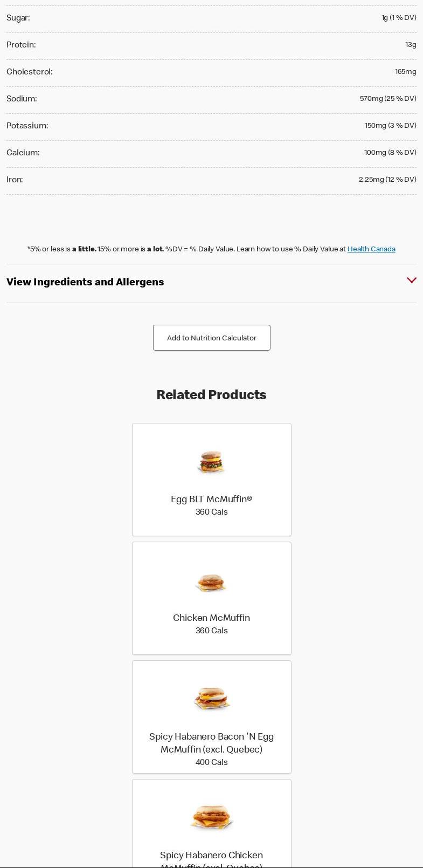Click the 400 Cals label
Screen dimensions: 423x868
coord(211,762)
